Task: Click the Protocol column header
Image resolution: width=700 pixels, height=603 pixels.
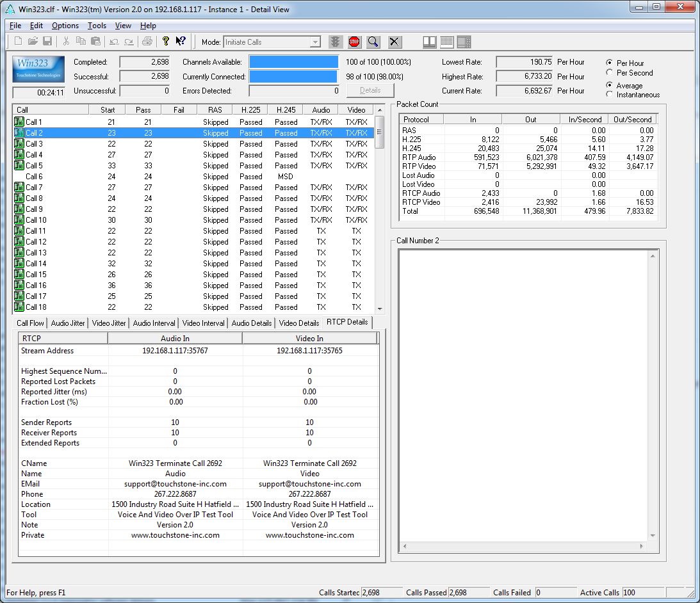Action: pos(421,119)
